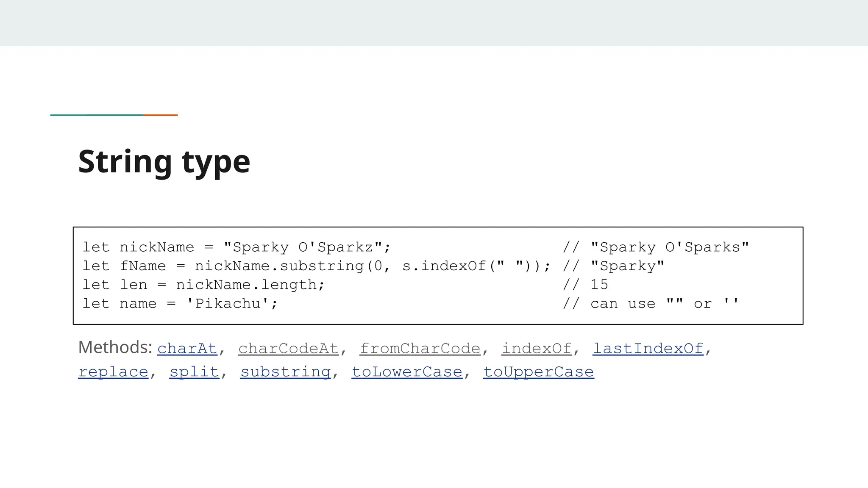
Task: Click the code line declaring nickName
Action: click(x=236, y=247)
